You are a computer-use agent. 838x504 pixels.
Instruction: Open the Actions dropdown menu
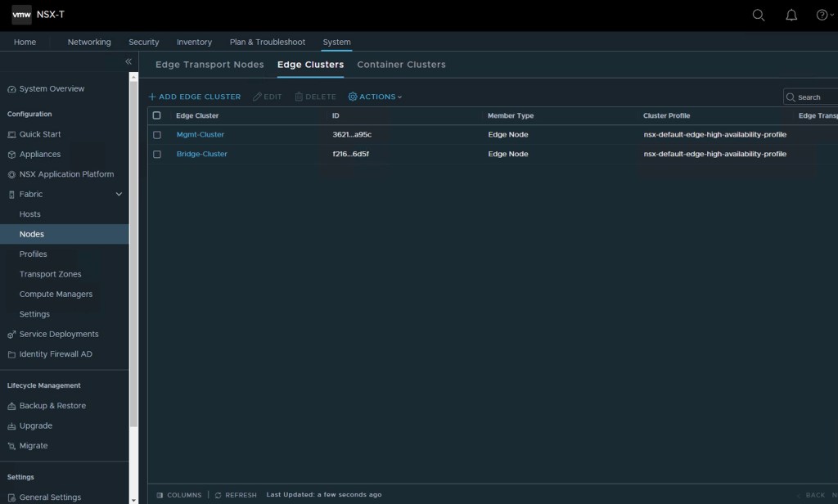point(376,97)
